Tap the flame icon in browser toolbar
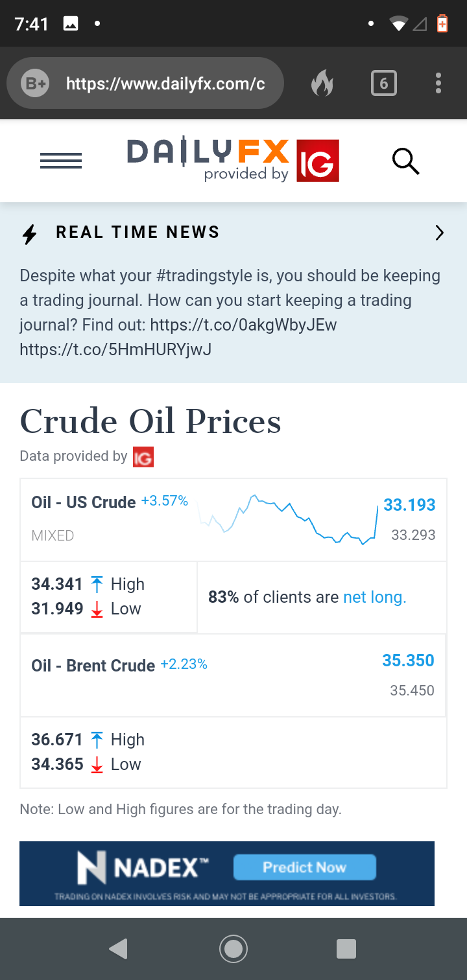Viewport: 467px width, 980px height. click(322, 84)
